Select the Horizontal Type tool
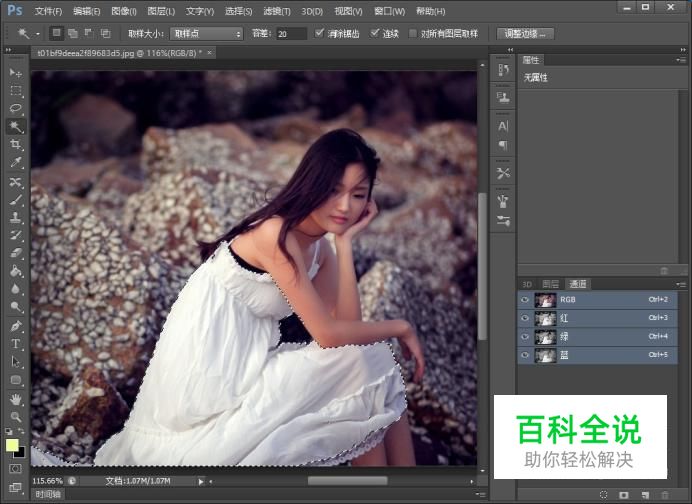Image resolution: width=692 pixels, height=504 pixels. point(16,343)
